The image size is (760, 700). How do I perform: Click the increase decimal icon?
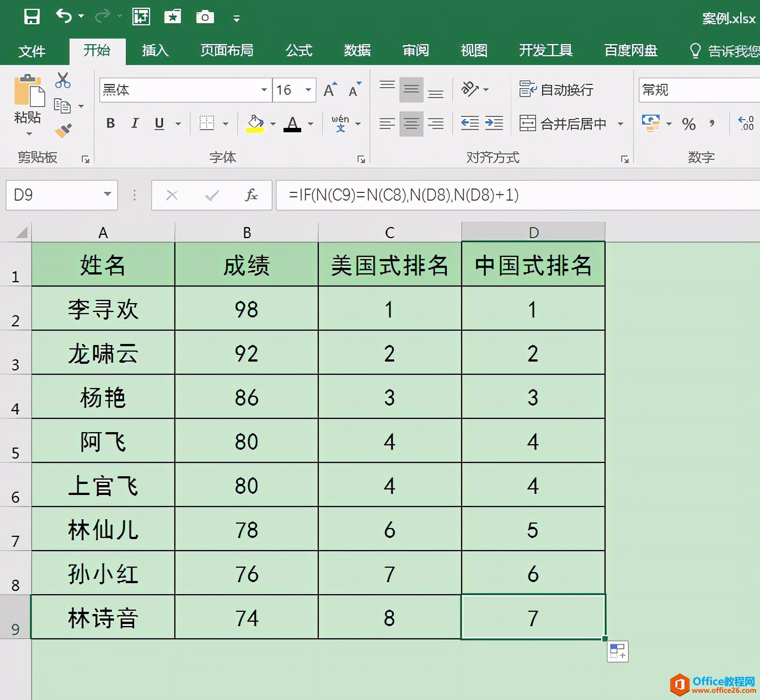pos(746,123)
